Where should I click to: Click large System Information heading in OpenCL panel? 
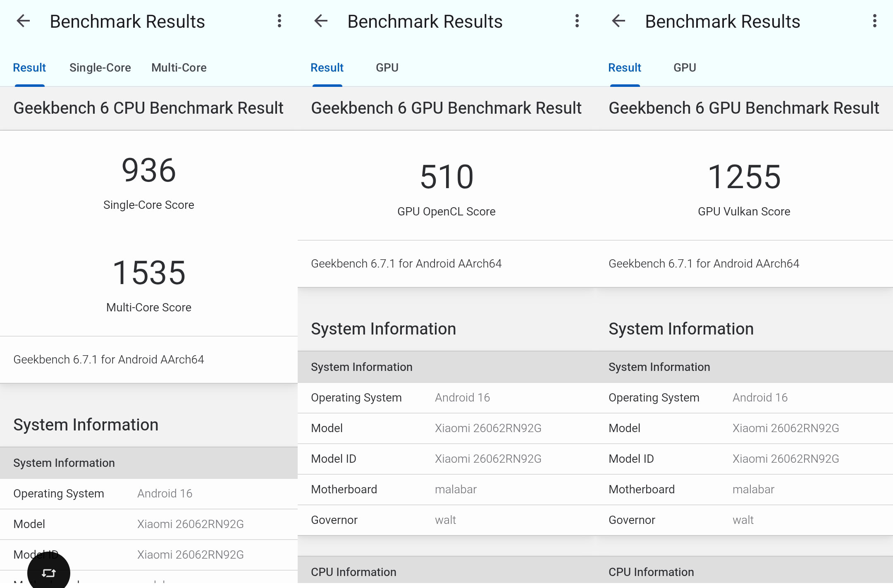(384, 329)
